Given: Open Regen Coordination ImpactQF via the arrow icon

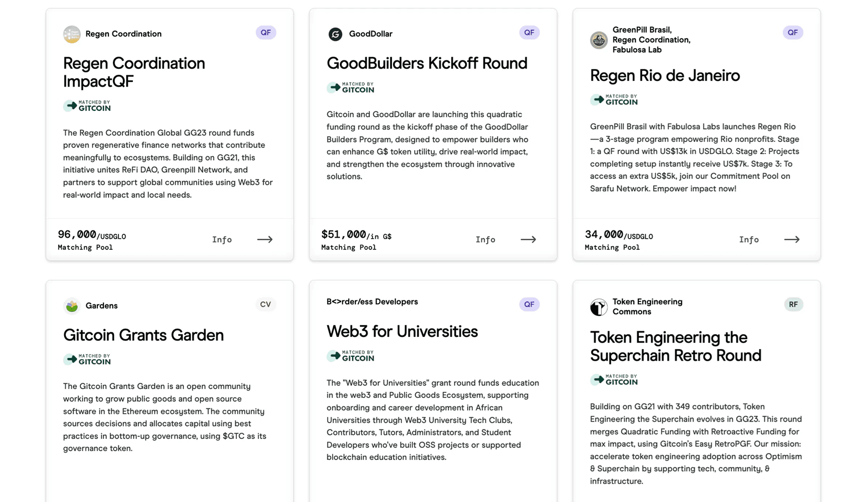Looking at the screenshot, I should (265, 239).
